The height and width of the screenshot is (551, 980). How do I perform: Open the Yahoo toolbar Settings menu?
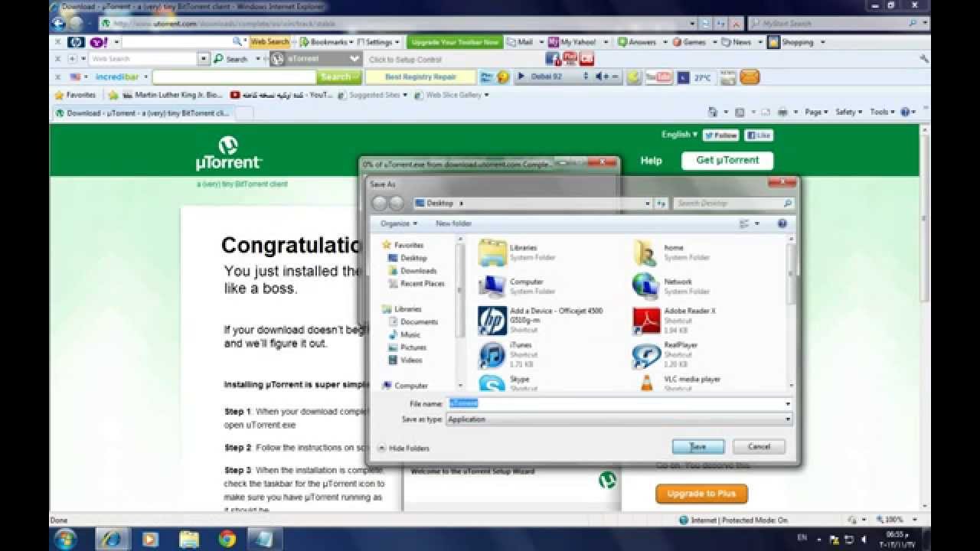(x=379, y=42)
